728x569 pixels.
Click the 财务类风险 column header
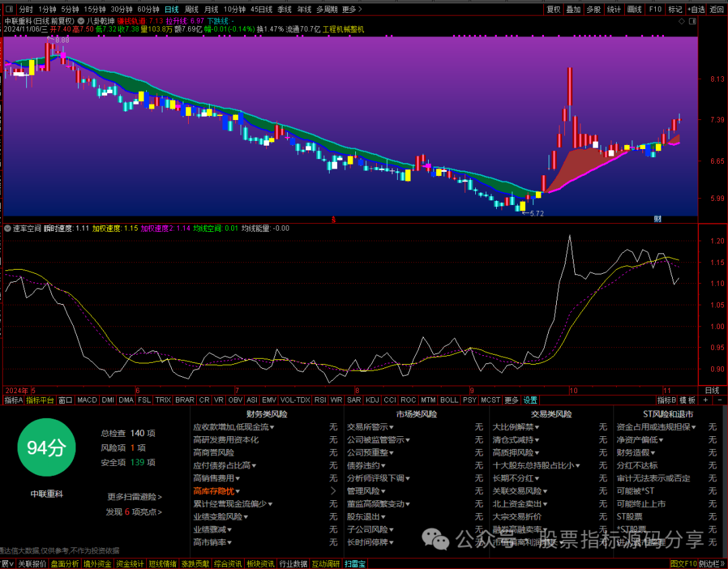pos(267,415)
